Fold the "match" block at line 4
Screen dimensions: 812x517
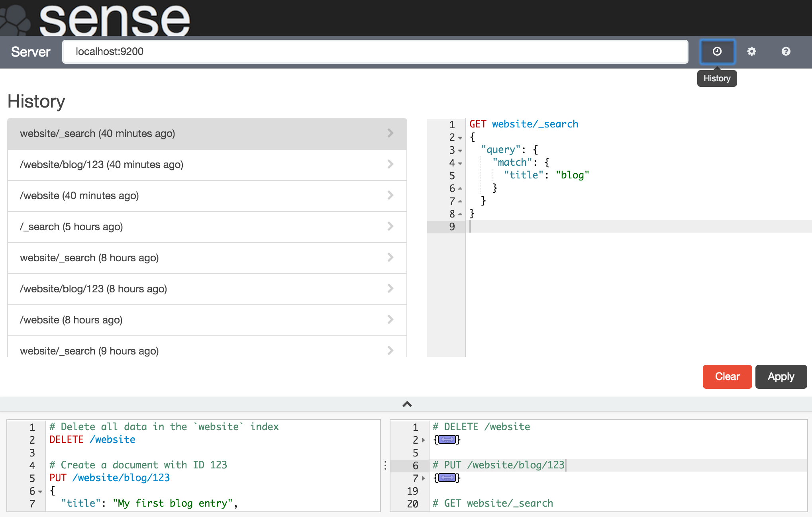tap(460, 163)
